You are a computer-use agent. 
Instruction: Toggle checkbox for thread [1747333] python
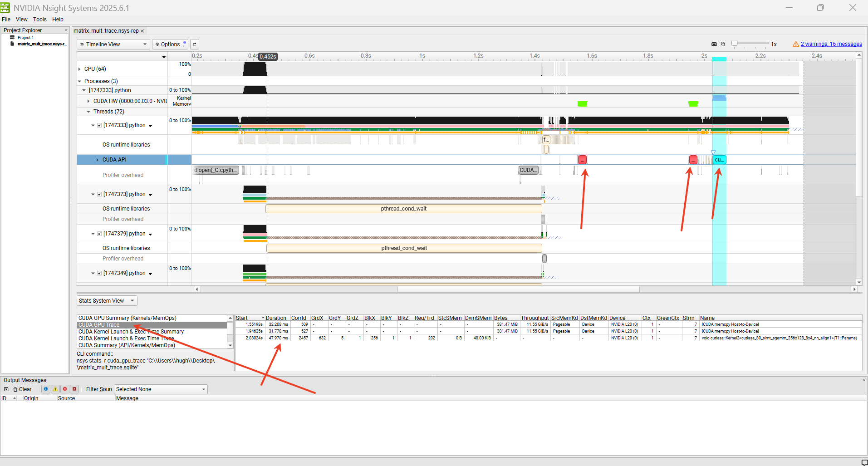click(99, 125)
